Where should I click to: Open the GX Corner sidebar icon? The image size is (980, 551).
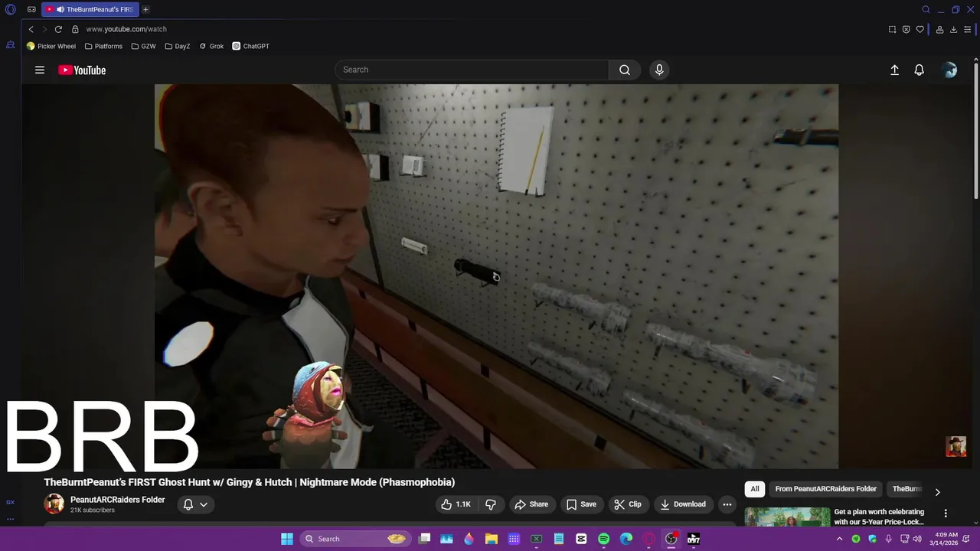pos(10,45)
